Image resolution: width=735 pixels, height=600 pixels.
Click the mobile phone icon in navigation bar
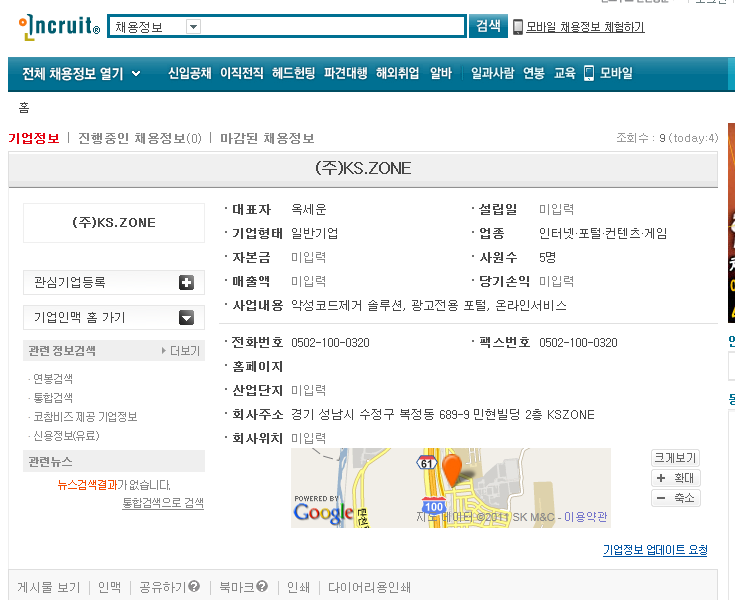click(589, 73)
